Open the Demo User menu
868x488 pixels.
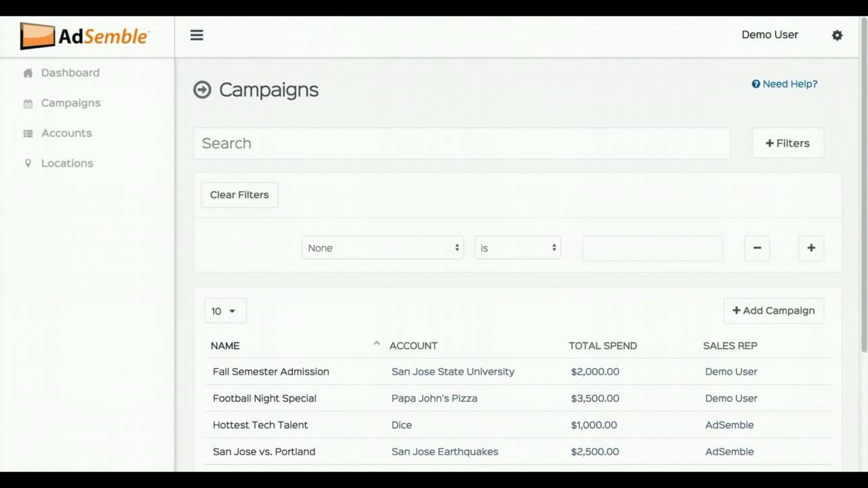tap(770, 35)
